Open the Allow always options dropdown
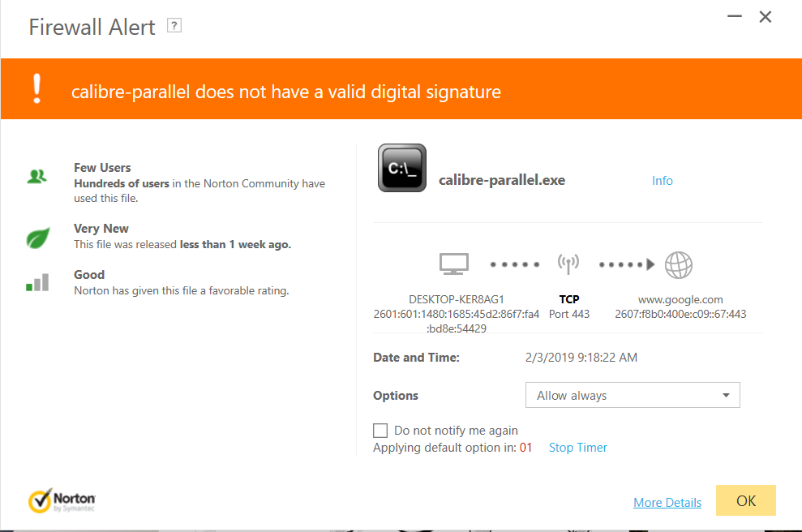Image resolution: width=802 pixels, height=532 pixels. [x=633, y=395]
